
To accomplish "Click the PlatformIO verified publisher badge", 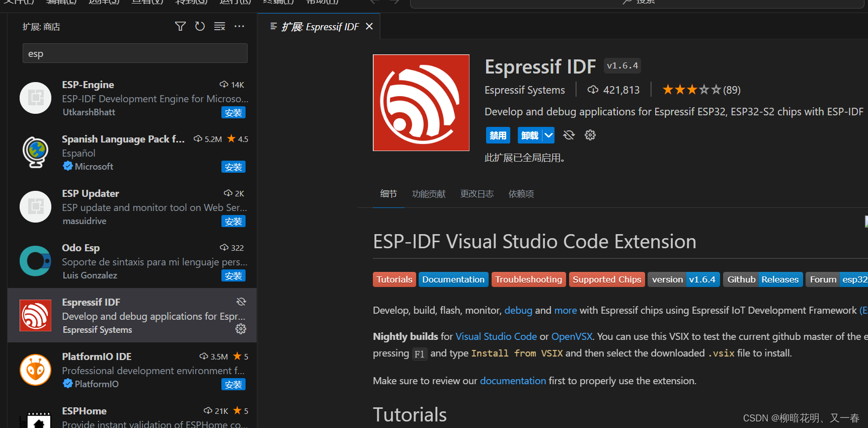I will coord(68,384).
